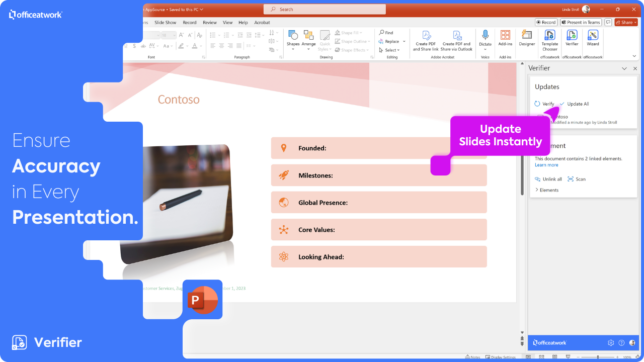The image size is (644, 362).
Task: Open the Select dropdown
Action: coord(389,50)
